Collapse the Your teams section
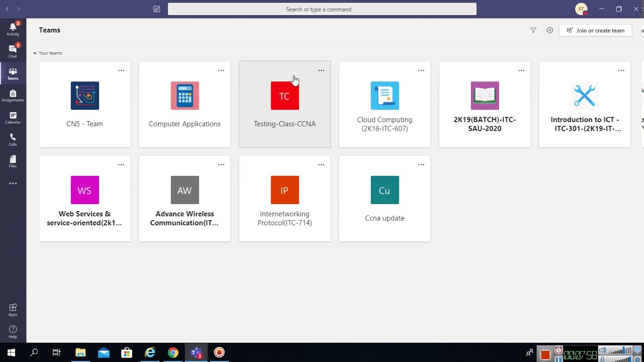Screen dimensions: 644x362 (35, 53)
